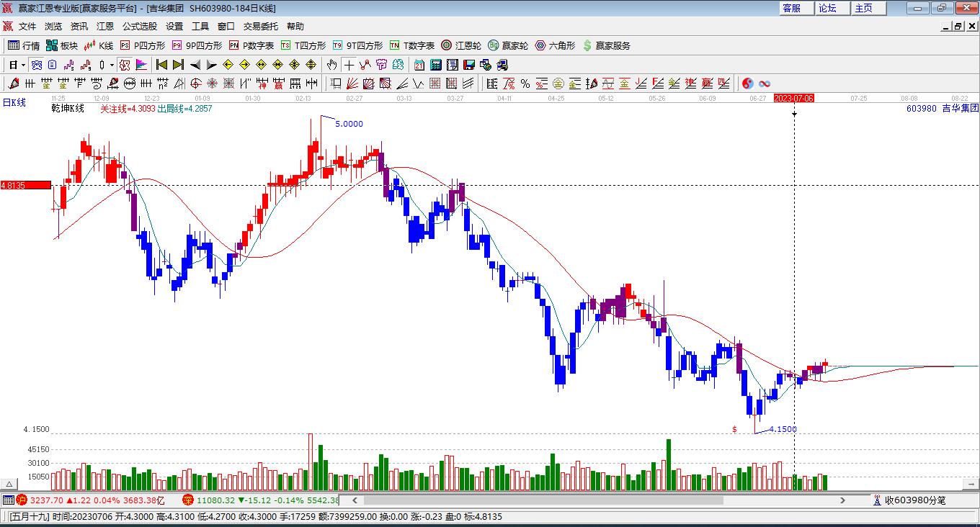Open 赢家服务 with the dollar icon

coord(606,45)
